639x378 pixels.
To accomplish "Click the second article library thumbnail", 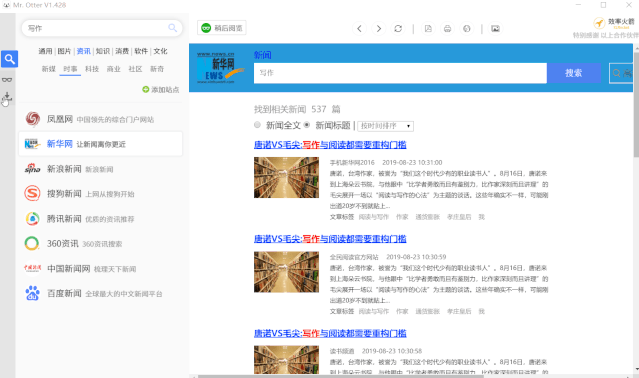I will click(286, 272).
